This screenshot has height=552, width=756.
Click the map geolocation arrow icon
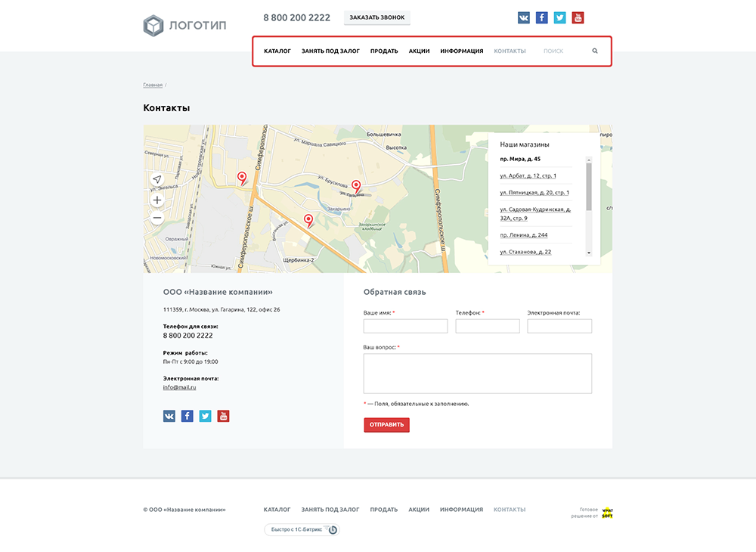coord(157,179)
